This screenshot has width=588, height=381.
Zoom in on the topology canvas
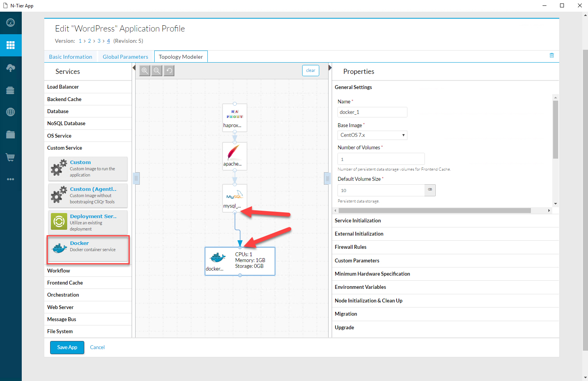pos(144,71)
